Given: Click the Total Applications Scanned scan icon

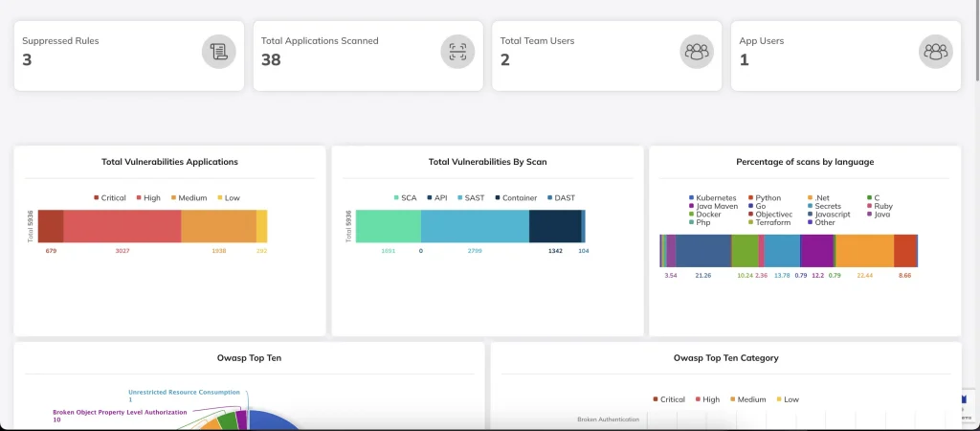Looking at the screenshot, I should (x=457, y=51).
